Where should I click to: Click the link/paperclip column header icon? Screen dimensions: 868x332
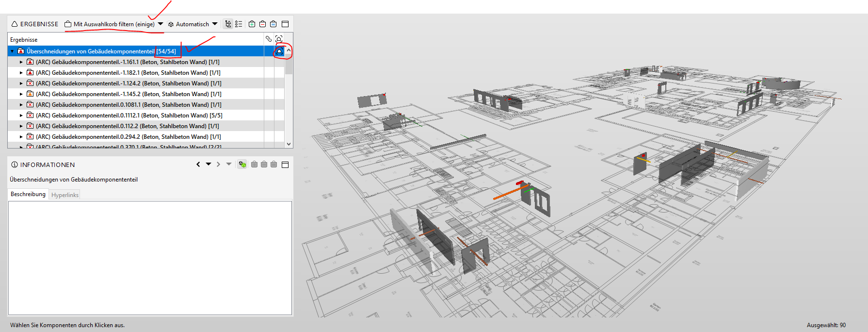point(269,39)
